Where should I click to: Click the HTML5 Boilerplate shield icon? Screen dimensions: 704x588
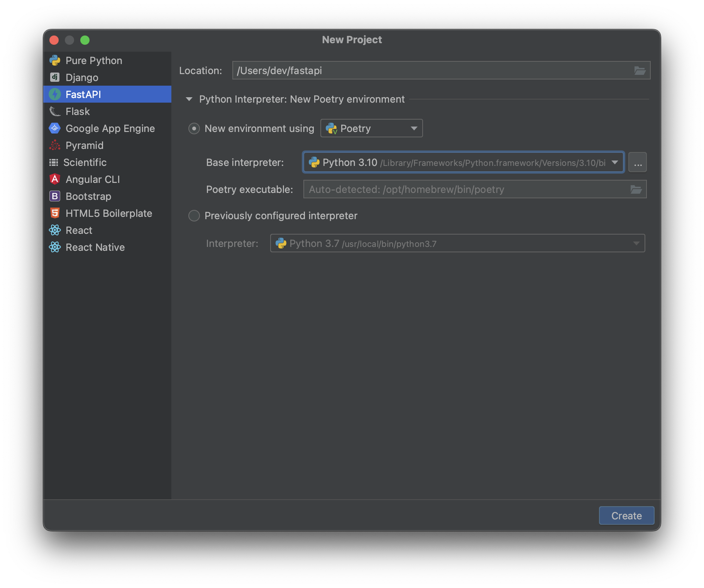coord(55,213)
